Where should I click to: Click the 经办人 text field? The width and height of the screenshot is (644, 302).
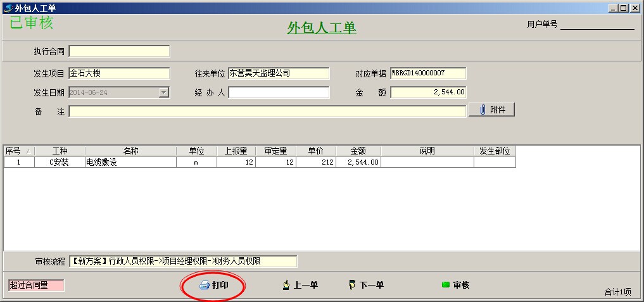(x=279, y=92)
